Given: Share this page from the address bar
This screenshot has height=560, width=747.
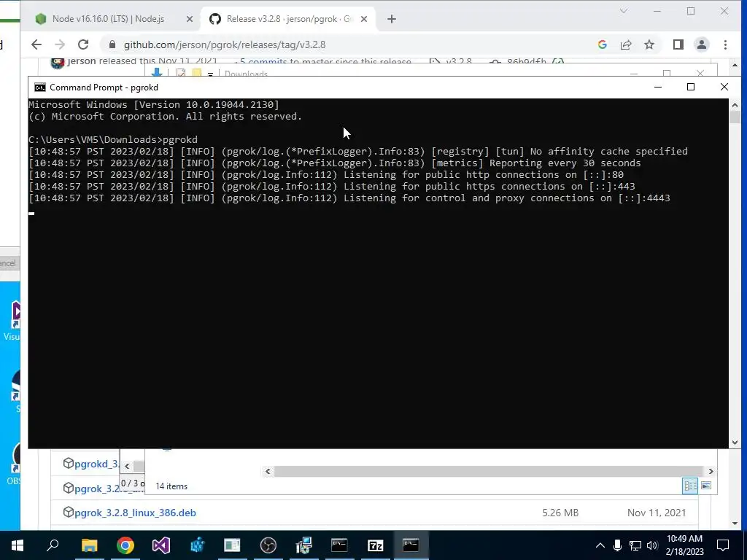Looking at the screenshot, I should (x=625, y=44).
